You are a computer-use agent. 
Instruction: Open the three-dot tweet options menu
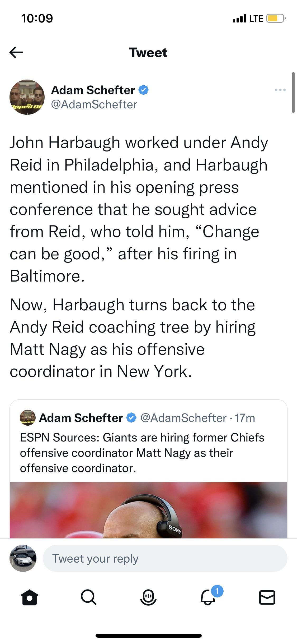click(280, 90)
